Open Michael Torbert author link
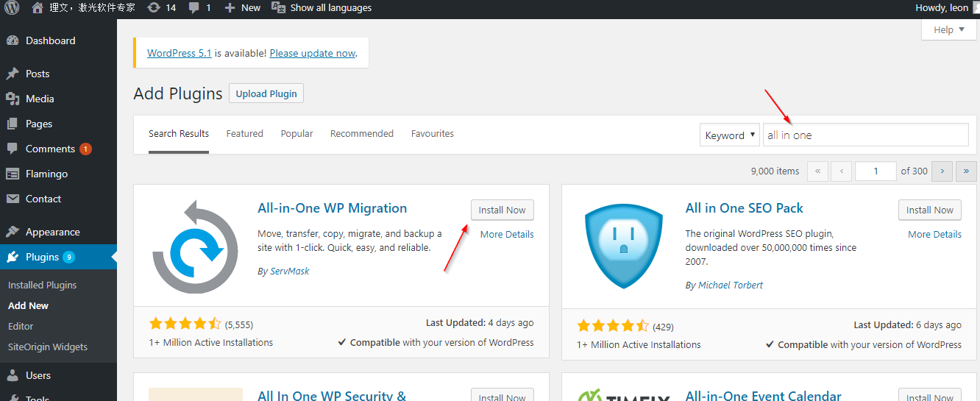980x401 pixels. (x=731, y=285)
